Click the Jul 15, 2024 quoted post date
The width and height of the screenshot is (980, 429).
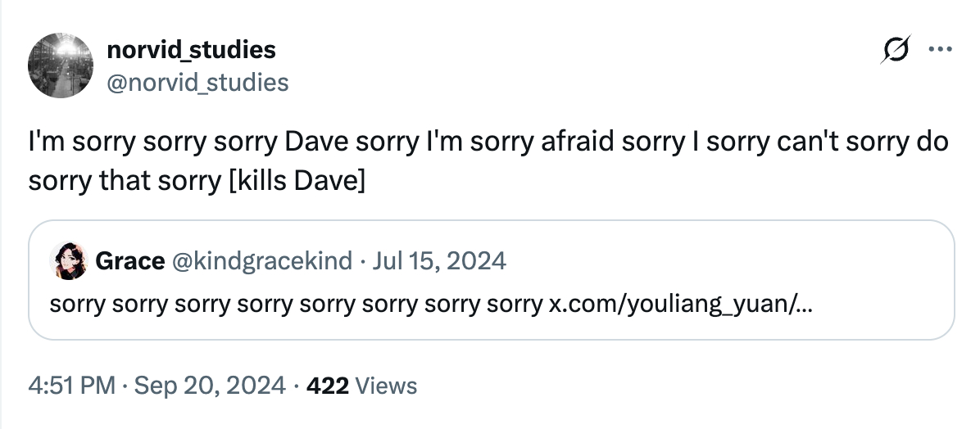pos(441,261)
